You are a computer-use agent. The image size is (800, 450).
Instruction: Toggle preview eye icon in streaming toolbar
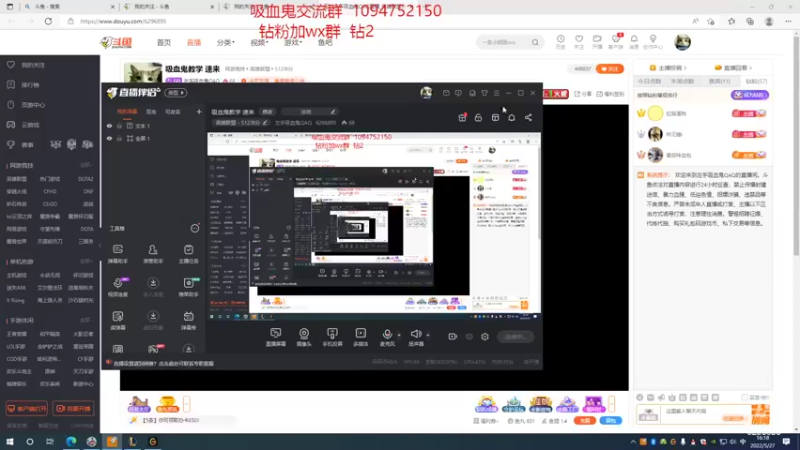469,337
